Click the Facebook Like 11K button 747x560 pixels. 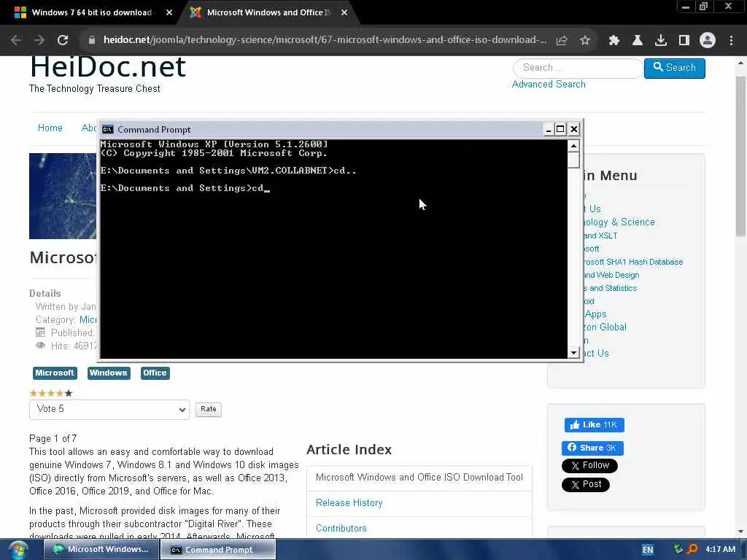tap(594, 425)
